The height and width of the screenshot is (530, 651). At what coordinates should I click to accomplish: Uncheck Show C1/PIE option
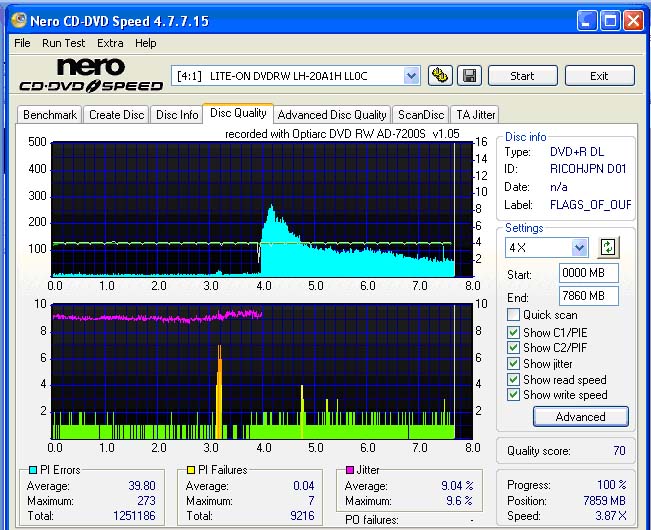pyautogui.click(x=514, y=331)
